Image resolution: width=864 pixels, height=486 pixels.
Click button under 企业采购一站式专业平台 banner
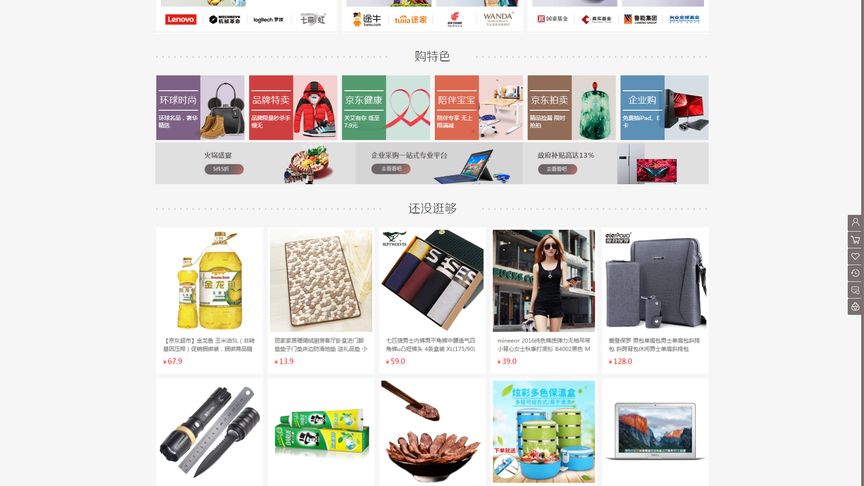pos(391,169)
